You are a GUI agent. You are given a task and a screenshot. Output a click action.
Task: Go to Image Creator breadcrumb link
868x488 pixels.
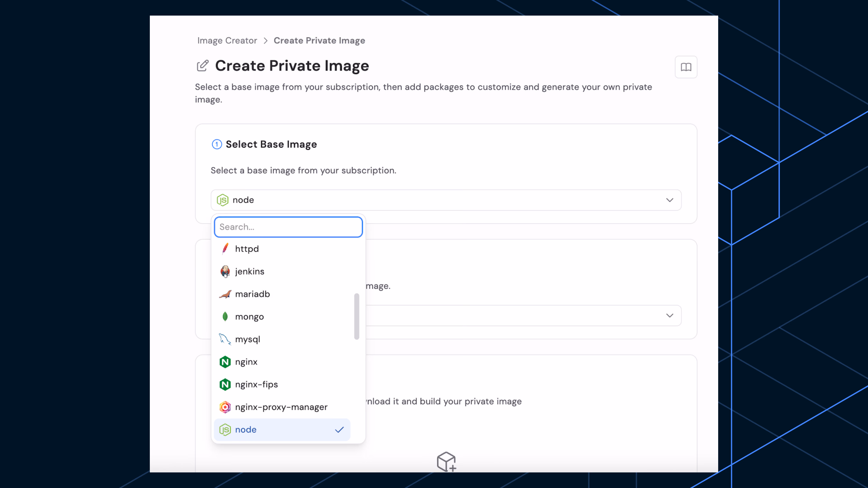tap(227, 40)
